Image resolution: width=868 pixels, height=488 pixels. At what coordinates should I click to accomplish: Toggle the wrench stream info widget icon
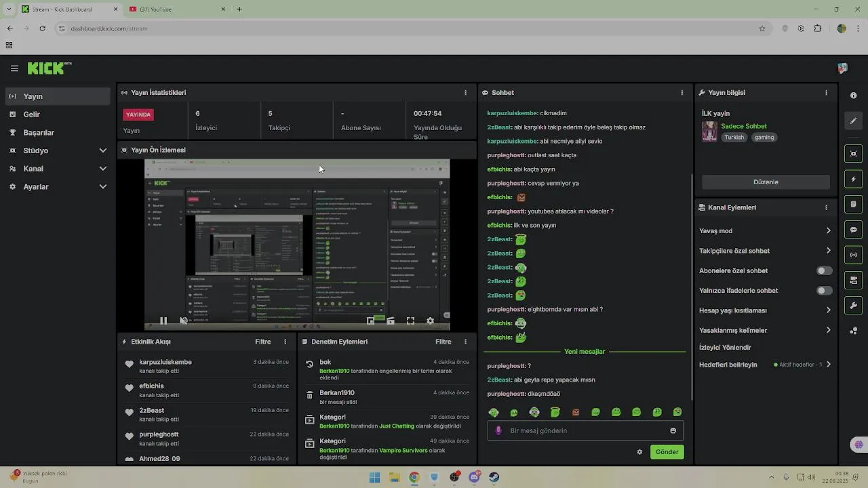[853, 305]
